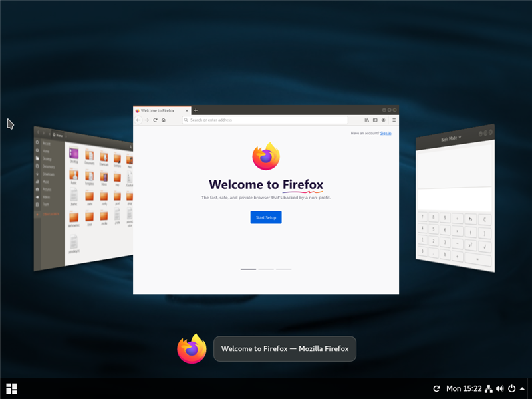Click the search icon in Files window
The width and height of the screenshot is (532, 399).
(x=130, y=147)
